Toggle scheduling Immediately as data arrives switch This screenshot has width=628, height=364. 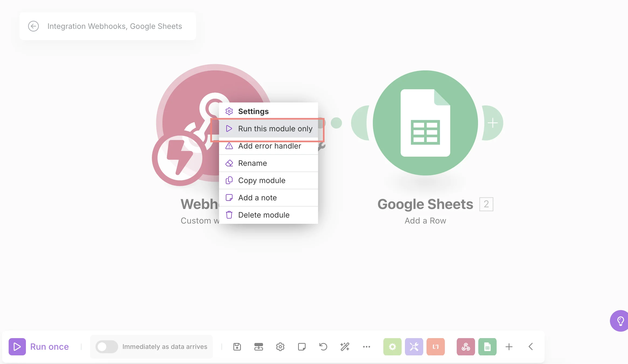[107, 346]
